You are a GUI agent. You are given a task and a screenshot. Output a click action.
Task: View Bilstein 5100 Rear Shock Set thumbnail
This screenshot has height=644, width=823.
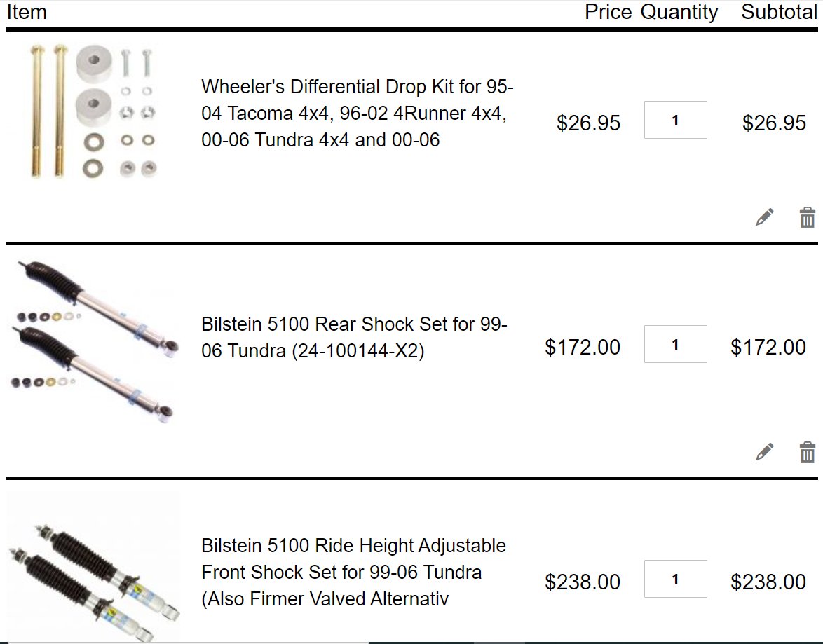(95, 341)
